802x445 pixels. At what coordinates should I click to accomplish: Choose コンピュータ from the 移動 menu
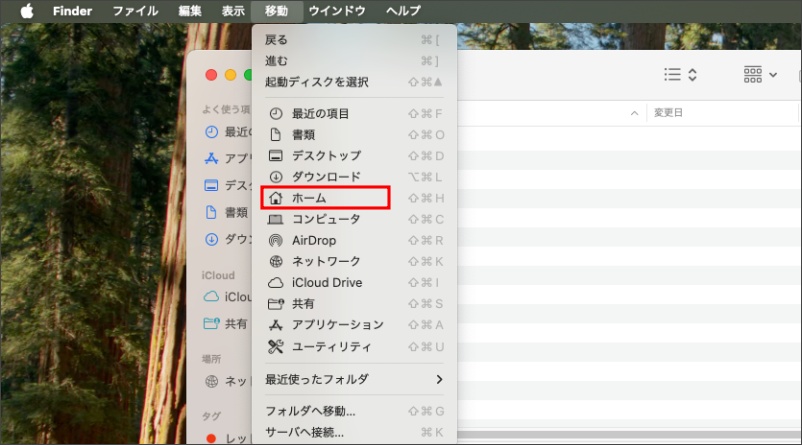[326, 219]
